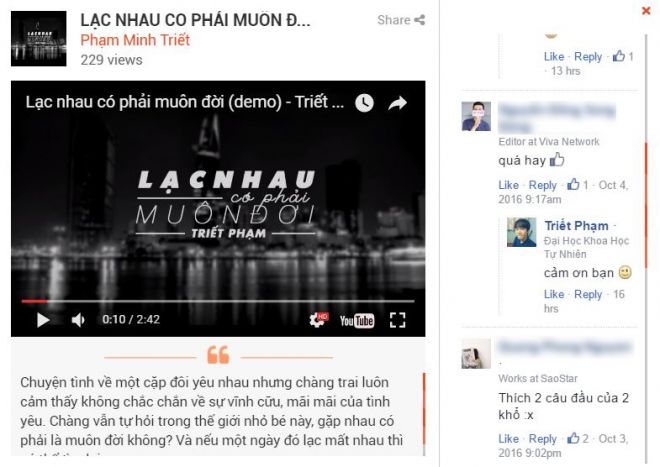Open Phạm Minh Triết's profile link
Viewport: 660px width, 467px height.
pos(135,40)
